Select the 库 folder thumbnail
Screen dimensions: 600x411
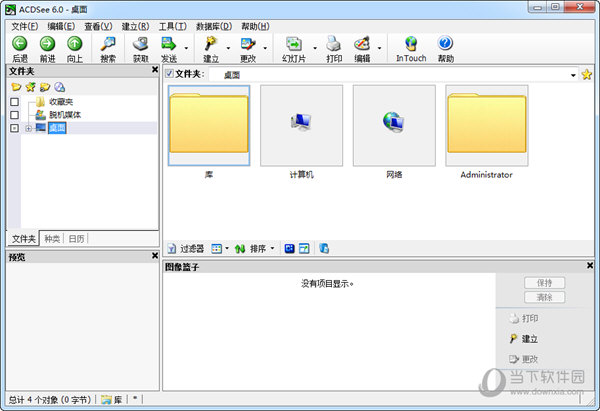point(209,126)
